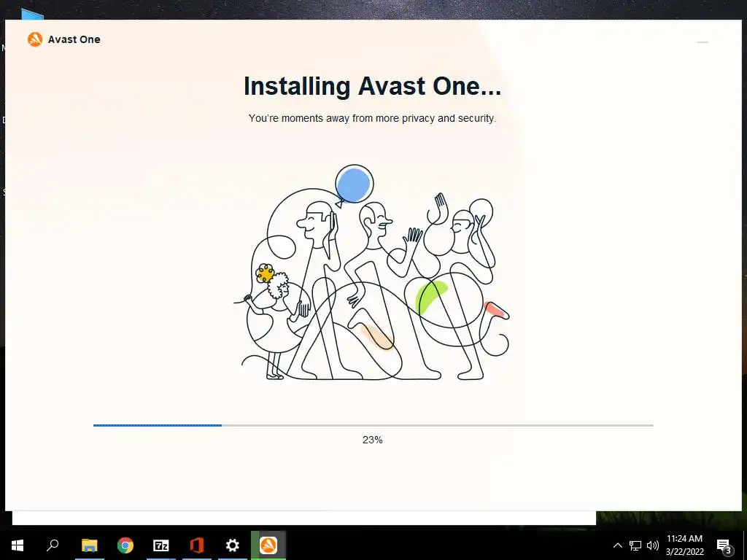
Task: Open Microsoft Office from the taskbar
Action: pyautogui.click(x=197, y=545)
